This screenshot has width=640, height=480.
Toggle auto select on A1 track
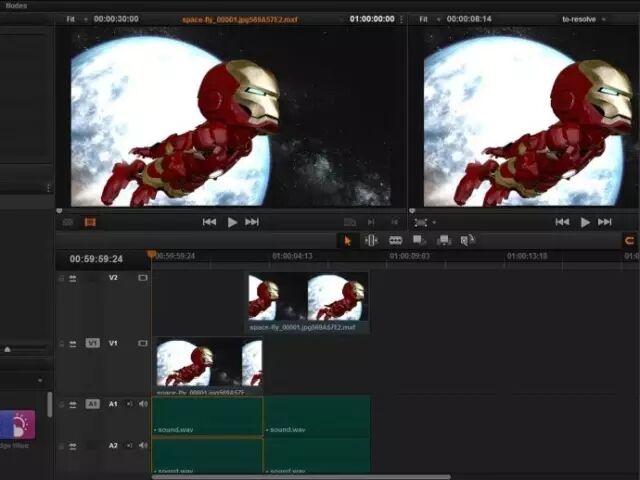click(x=73, y=404)
